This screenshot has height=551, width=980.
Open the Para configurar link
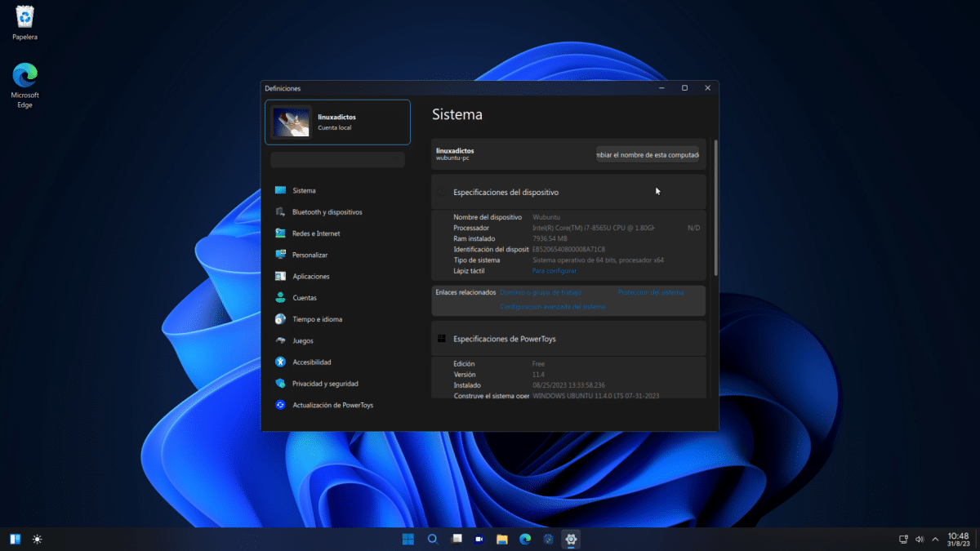[555, 270]
